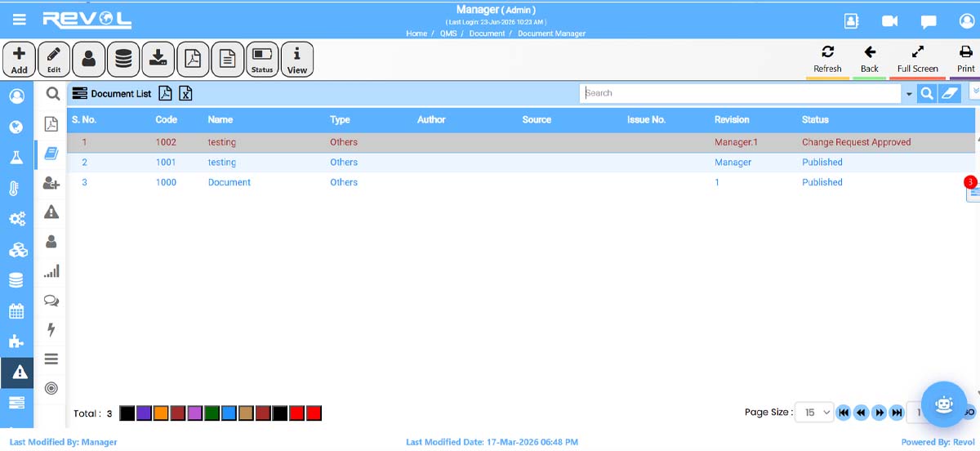Open the puzzle piece icon in left sidebar
Screen dimensions: 980x451
click(16, 342)
